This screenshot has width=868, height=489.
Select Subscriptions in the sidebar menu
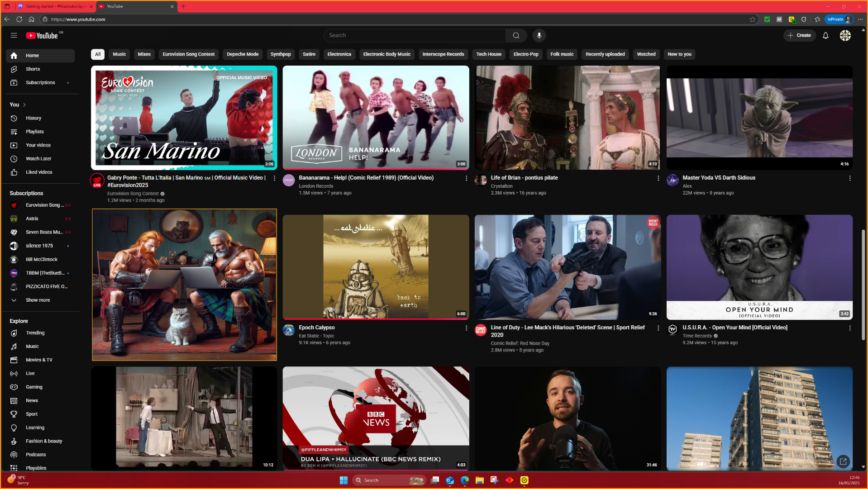(x=40, y=83)
